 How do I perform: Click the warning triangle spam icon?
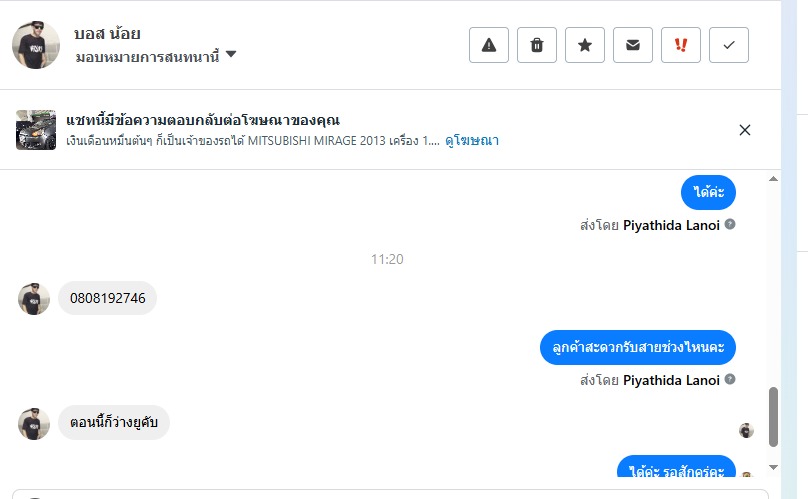(x=489, y=45)
